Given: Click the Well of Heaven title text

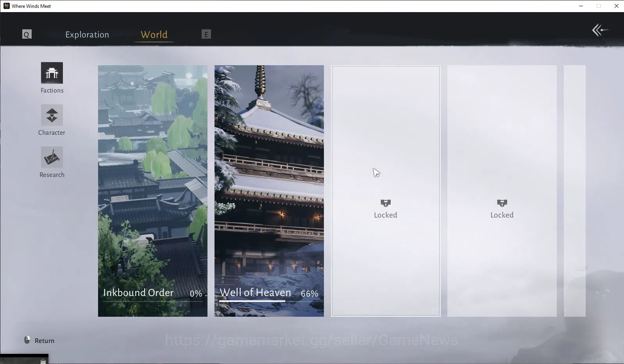Looking at the screenshot, I should pos(255,293).
